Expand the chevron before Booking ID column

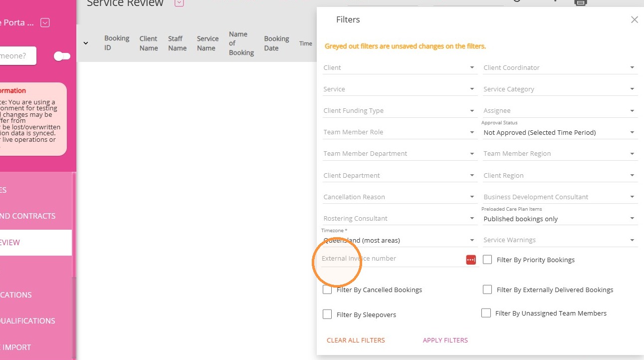point(85,43)
